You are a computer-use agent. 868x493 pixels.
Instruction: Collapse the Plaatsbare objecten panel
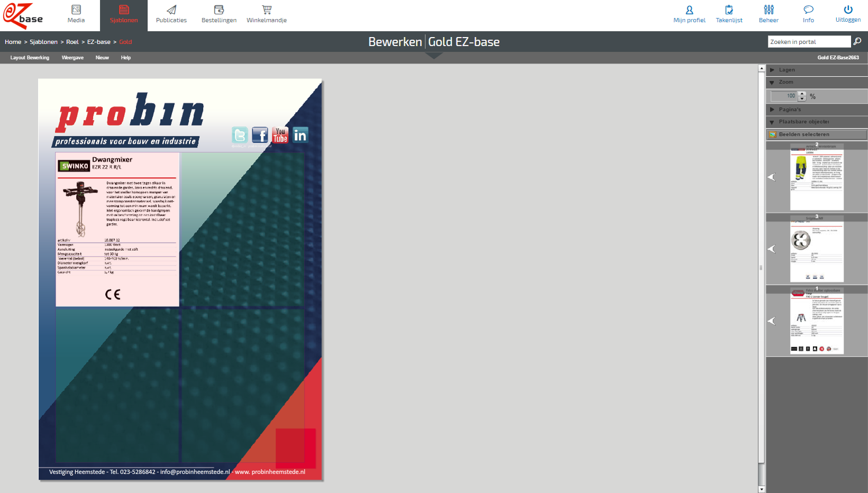(817, 122)
